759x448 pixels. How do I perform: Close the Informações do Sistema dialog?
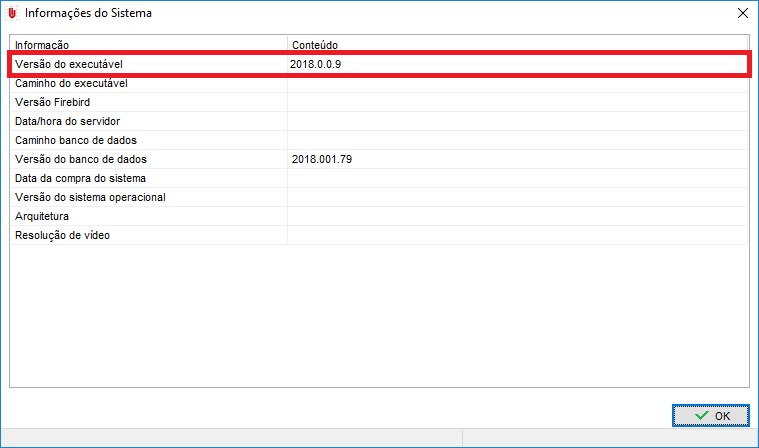pos(742,14)
